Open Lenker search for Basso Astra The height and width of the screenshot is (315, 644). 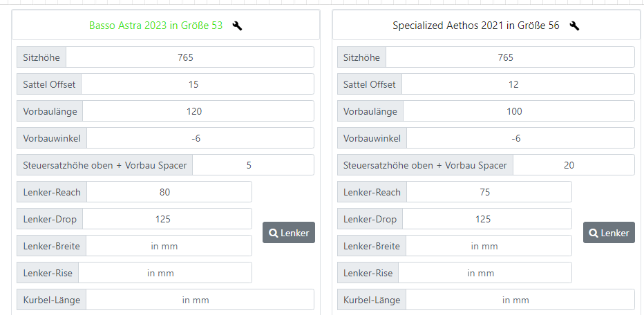289,233
